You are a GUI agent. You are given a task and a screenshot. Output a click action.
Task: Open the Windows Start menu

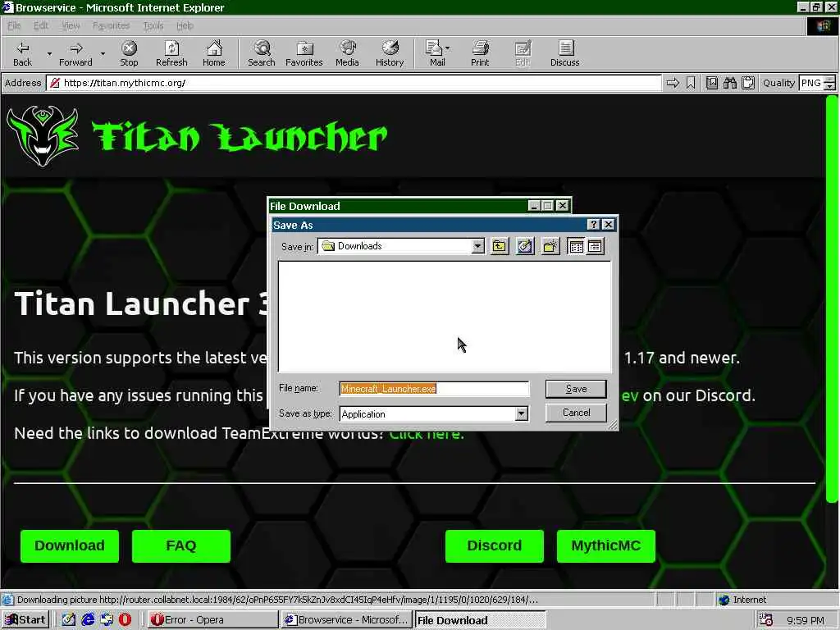25,620
